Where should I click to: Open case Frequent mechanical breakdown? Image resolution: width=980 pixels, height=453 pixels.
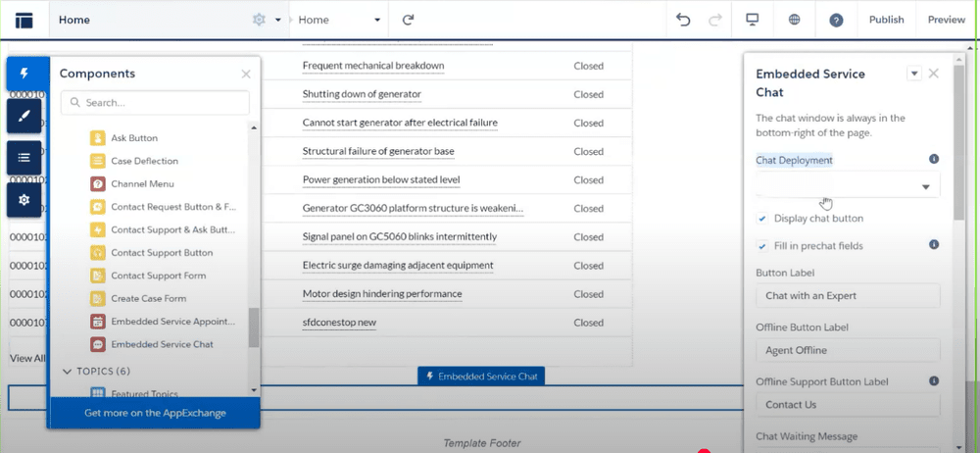[x=373, y=66]
